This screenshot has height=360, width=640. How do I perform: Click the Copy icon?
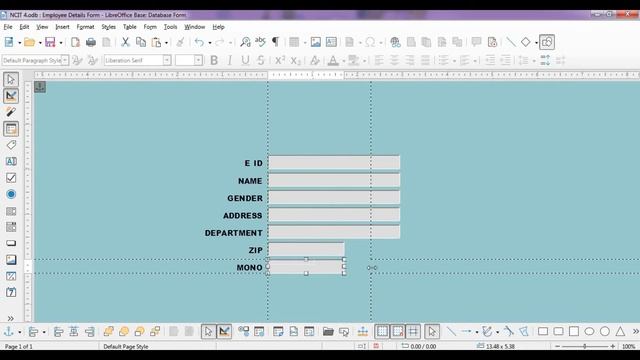tap(141, 42)
